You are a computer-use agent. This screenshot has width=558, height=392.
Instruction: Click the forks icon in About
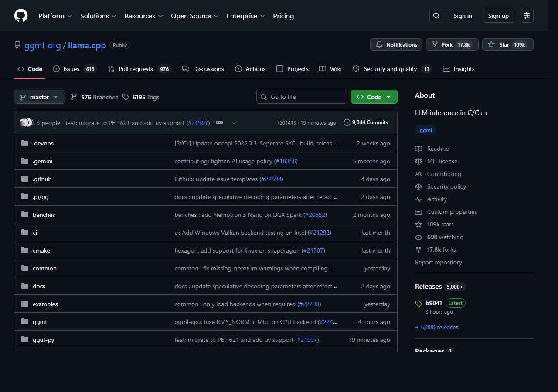(418, 250)
